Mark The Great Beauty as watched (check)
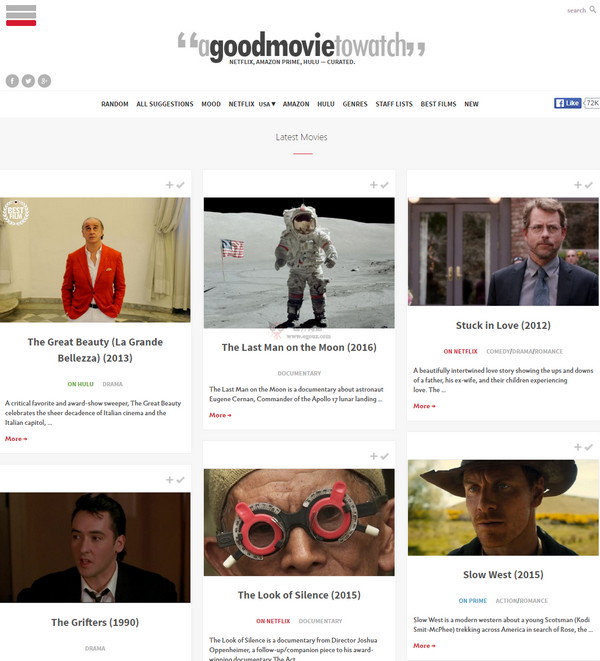 [180, 185]
